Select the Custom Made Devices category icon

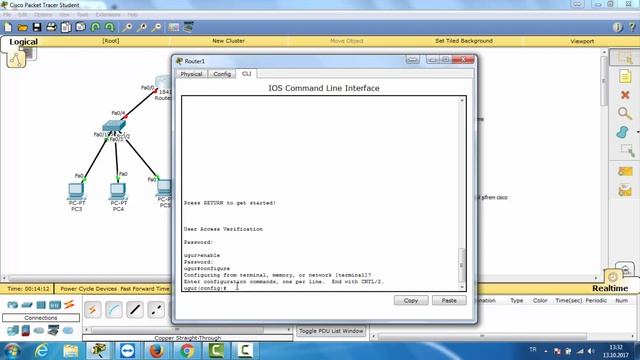(x=53, y=330)
